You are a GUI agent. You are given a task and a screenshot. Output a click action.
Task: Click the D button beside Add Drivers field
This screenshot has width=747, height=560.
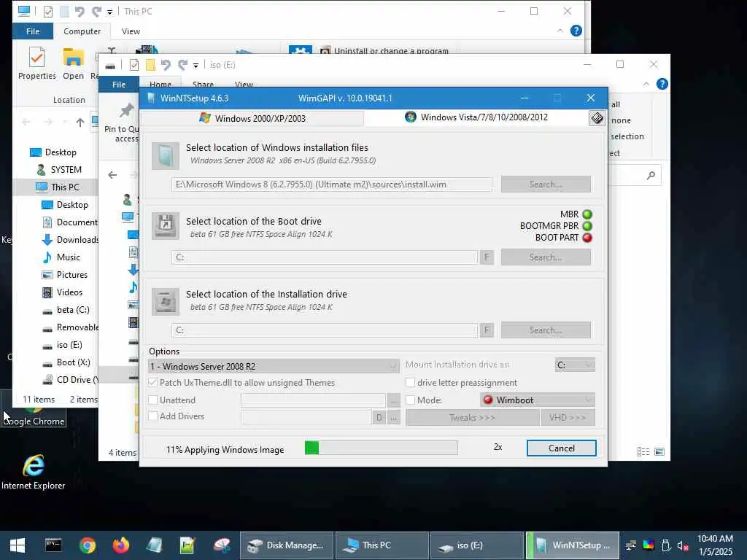379,417
